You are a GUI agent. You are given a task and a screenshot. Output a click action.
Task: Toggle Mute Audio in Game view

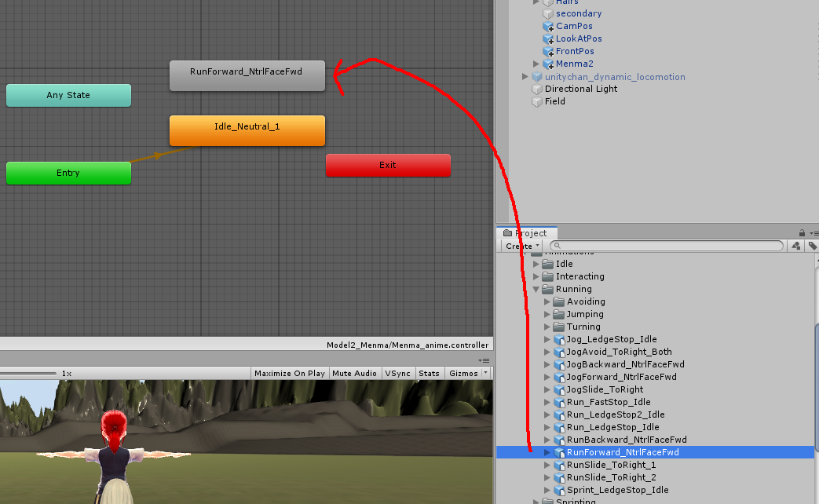(x=354, y=374)
